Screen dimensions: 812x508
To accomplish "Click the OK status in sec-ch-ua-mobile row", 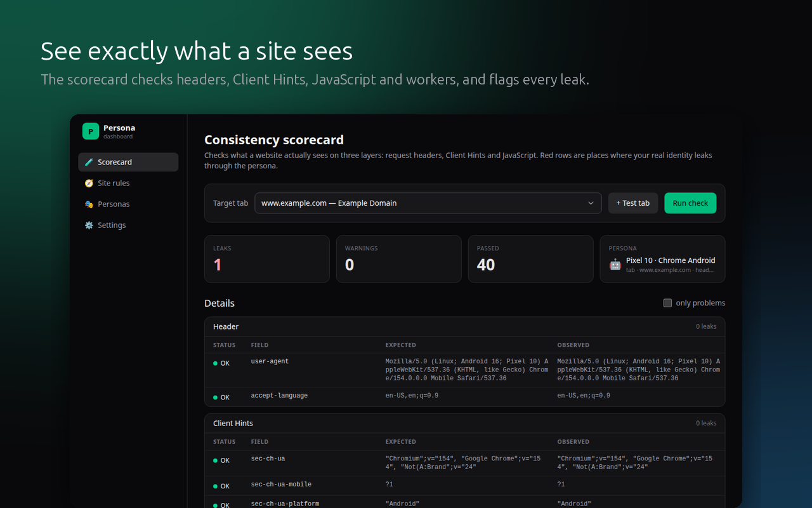I will pos(221,486).
